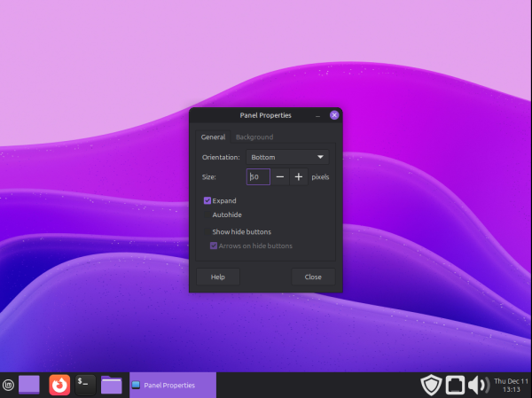Image resolution: width=532 pixels, height=398 pixels.
Task: Click the Size input field
Action: (x=258, y=176)
